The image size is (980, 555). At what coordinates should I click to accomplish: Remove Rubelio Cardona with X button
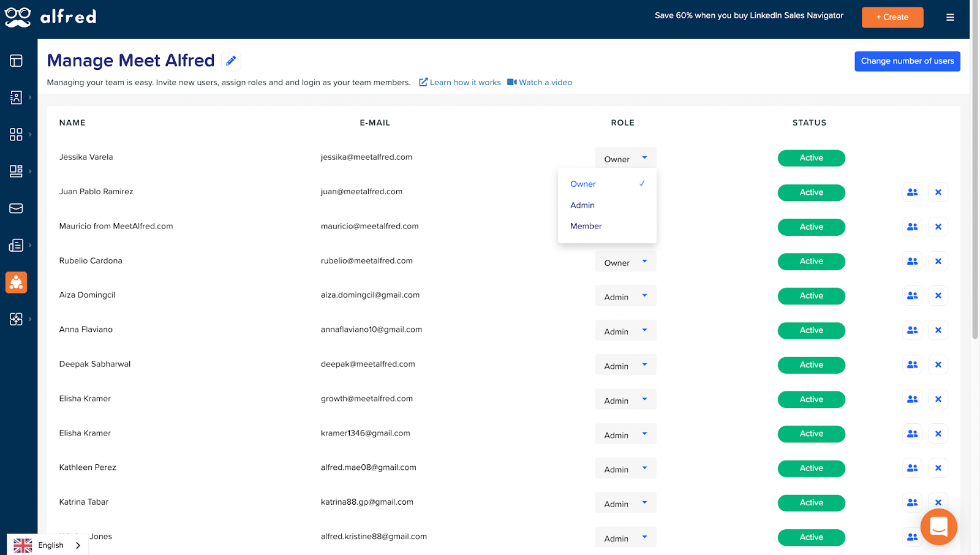[x=938, y=261]
